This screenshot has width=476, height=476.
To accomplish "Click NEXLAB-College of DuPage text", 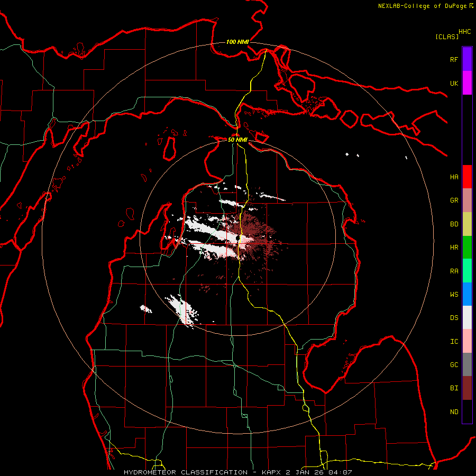I will point(422,6).
